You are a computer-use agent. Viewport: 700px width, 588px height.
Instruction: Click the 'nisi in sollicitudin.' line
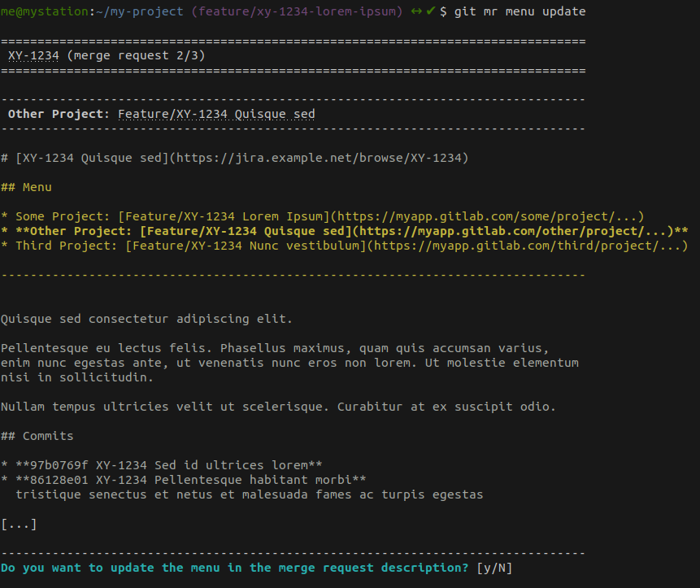click(76, 377)
